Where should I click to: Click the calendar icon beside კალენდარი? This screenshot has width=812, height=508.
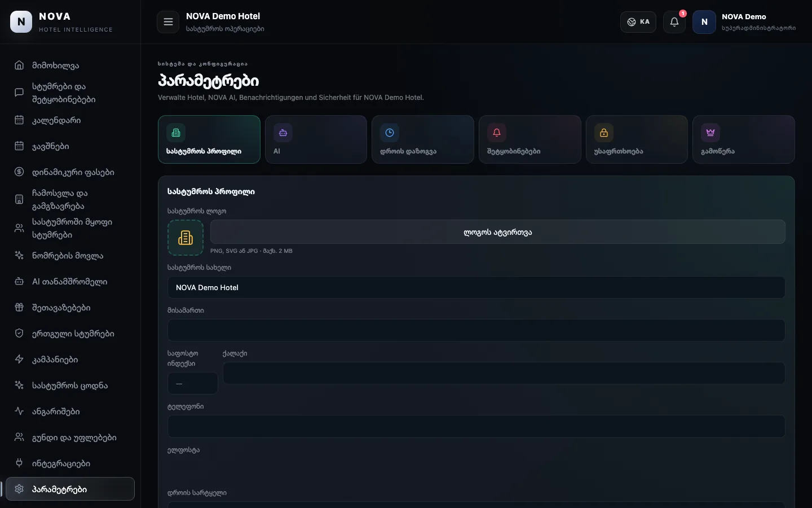tap(19, 120)
